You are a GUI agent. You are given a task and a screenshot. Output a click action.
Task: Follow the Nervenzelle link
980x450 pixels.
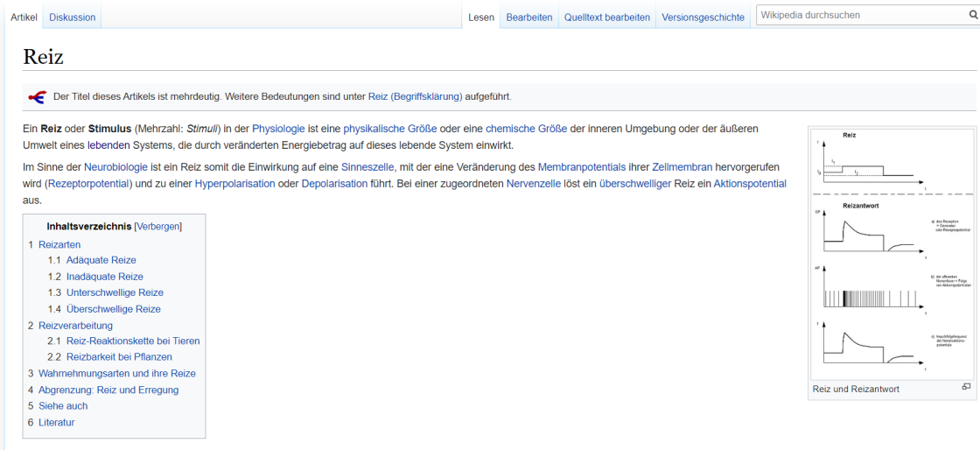click(533, 185)
